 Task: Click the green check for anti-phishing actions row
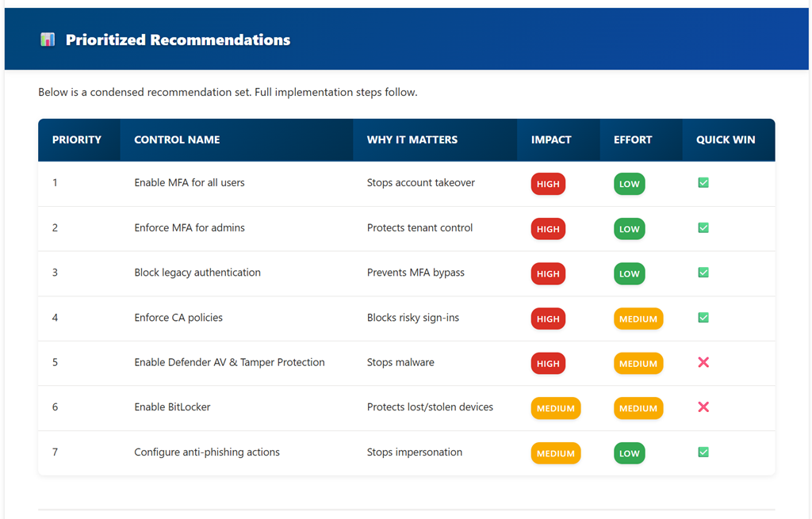click(703, 452)
